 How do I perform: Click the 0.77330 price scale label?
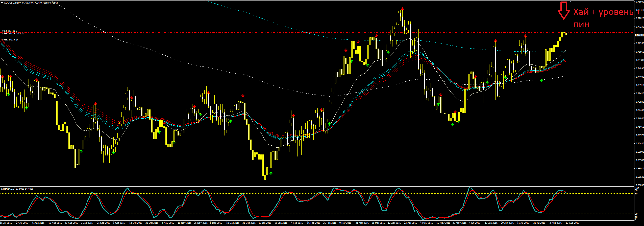pyautogui.click(x=639, y=27)
